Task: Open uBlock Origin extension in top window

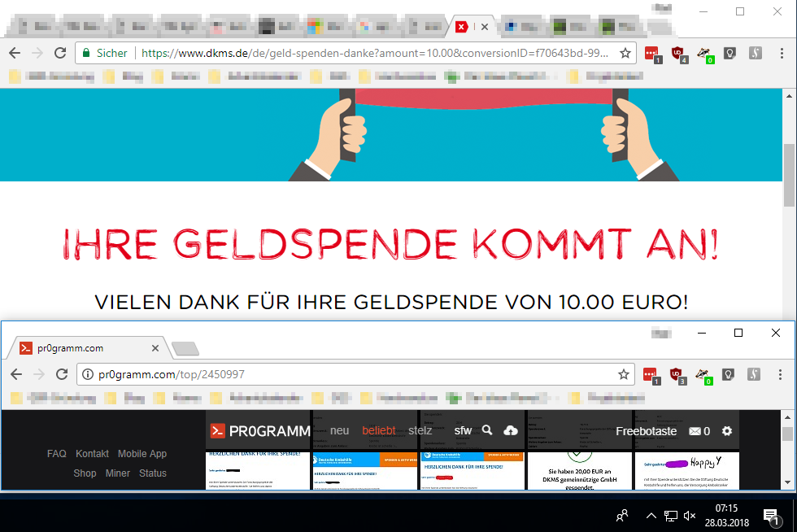Action: [678, 54]
